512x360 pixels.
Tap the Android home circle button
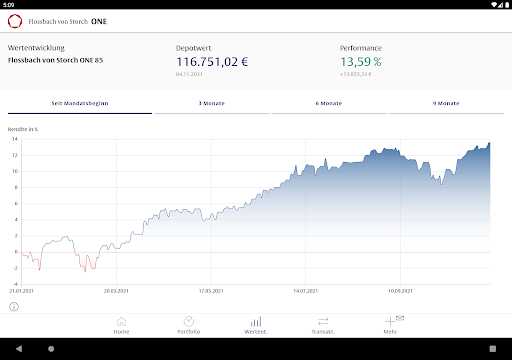[51, 349]
